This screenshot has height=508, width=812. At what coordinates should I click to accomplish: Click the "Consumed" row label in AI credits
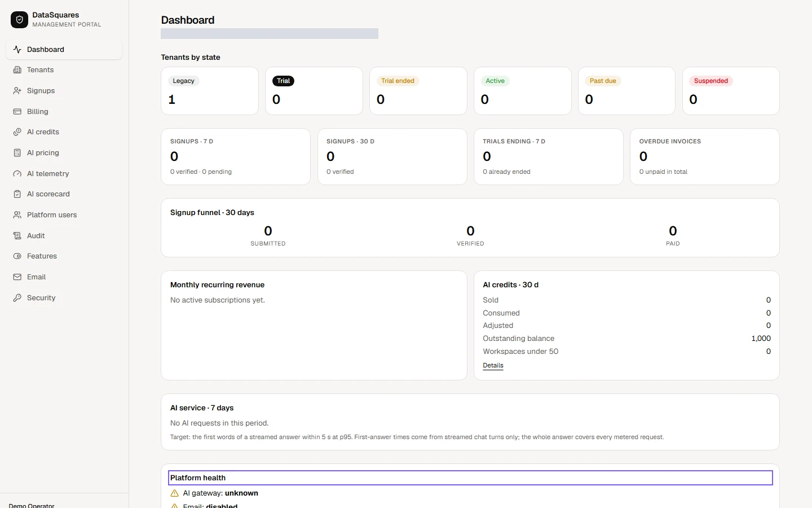click(501, 313)
